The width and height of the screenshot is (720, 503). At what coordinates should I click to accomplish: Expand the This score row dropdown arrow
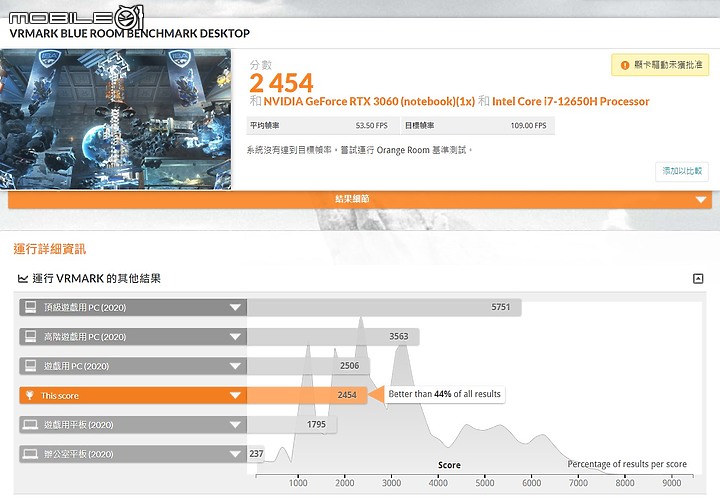coord(235,396)
